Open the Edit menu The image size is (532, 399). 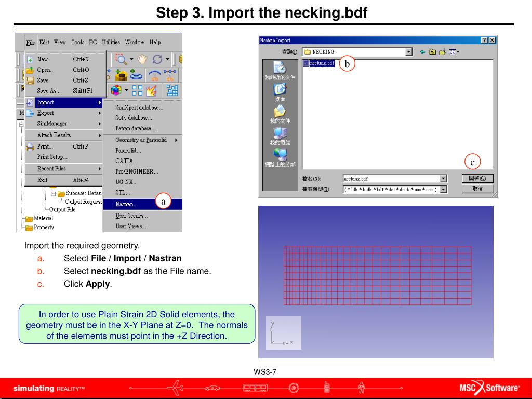pyautogui.click(x=44, y=43)
